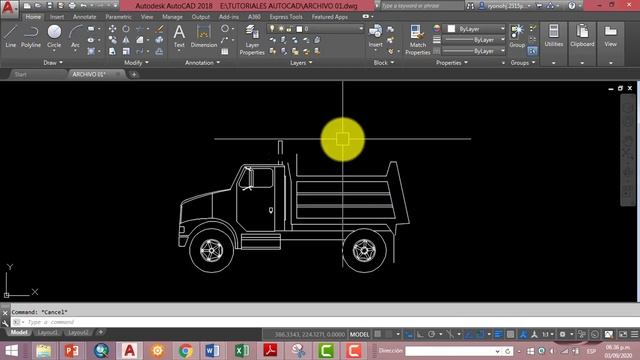The width and height of the screenshot is (640, 360).
Task: Click the Dimension tool
Action: (x=203, y=36)
